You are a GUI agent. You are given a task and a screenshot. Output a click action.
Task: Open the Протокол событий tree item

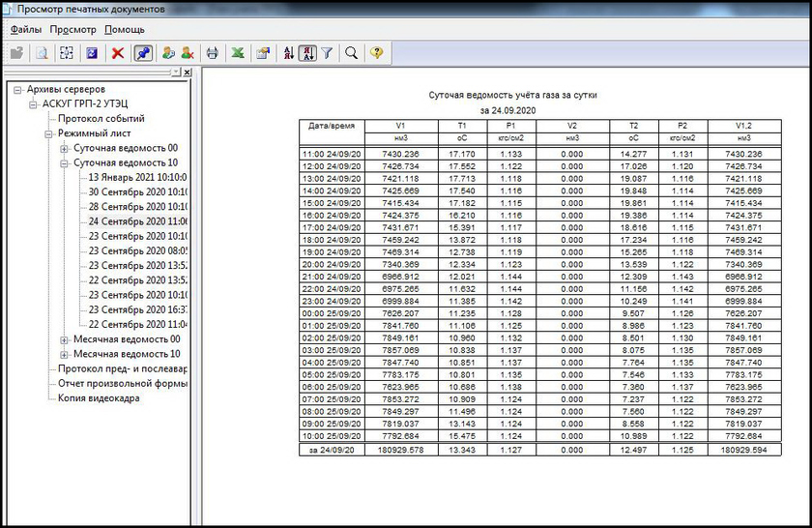101,119
